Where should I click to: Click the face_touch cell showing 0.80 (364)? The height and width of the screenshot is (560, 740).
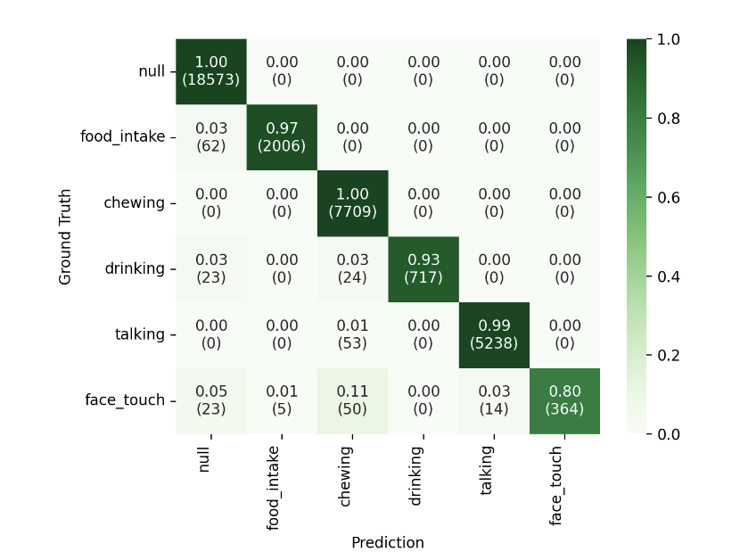click(x=563, y=401)
